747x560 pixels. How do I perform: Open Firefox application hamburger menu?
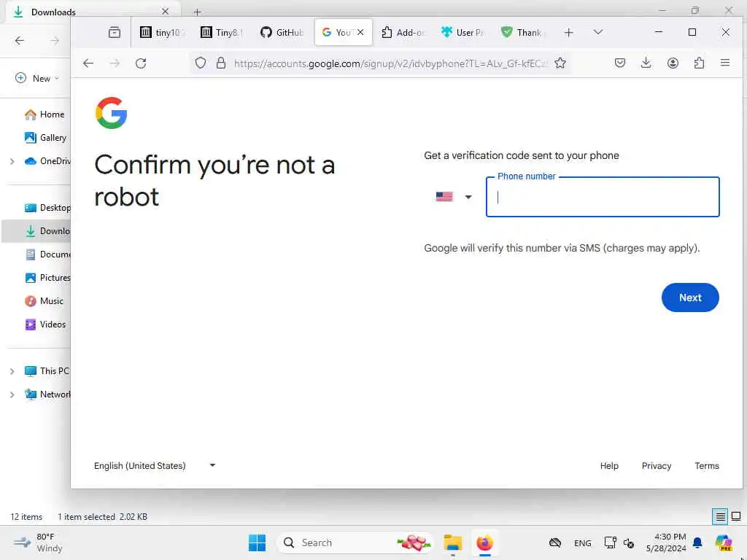(x=725, y=63)
